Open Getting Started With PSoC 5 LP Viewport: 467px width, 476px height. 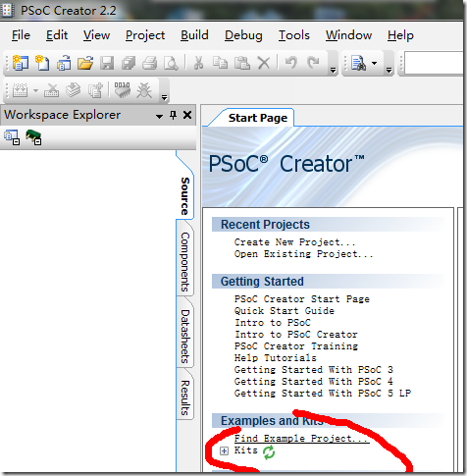(323, 394)
